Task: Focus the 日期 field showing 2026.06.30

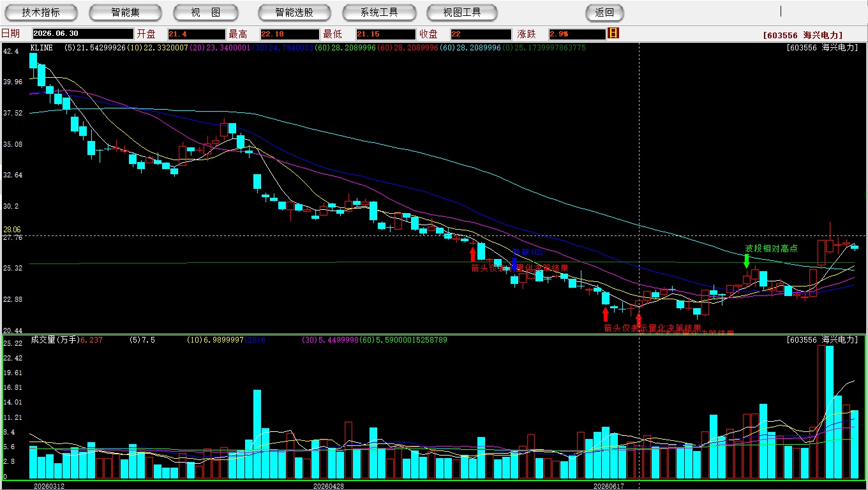Action: (82, 34)
